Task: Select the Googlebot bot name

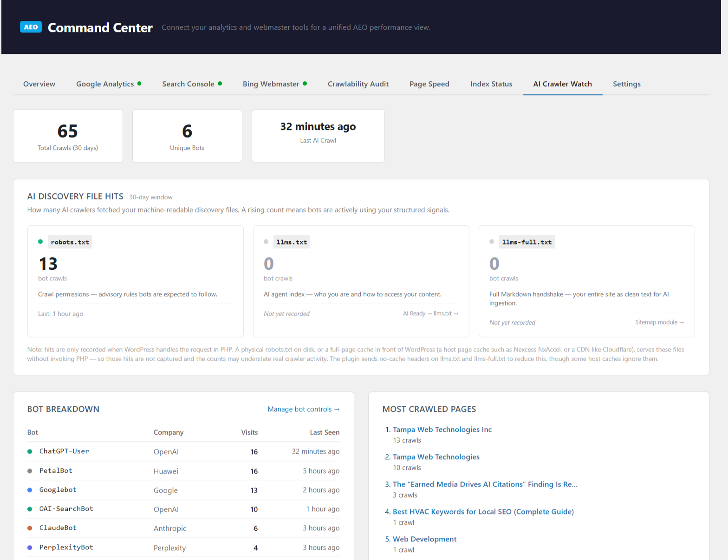Action: click(x=58, y=490)
